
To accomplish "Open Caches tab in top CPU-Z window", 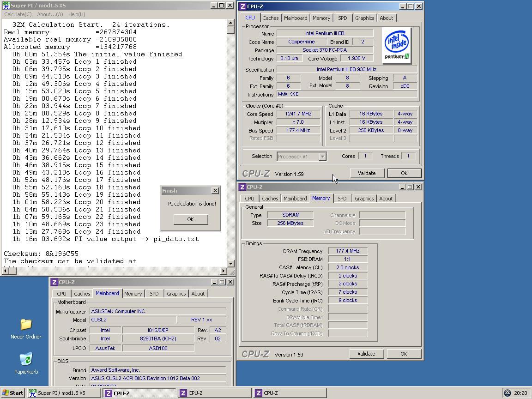I will [x=271, y=18].
